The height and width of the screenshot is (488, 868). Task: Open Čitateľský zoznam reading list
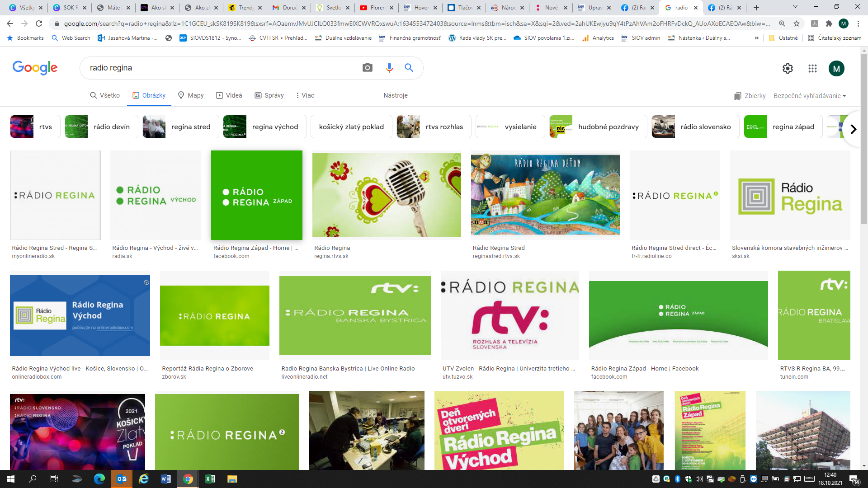835,38
